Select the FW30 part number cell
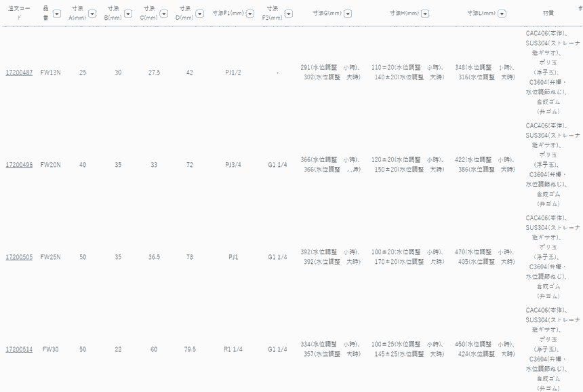The height and width of the screenshot is (392, 583). [51, 349]
